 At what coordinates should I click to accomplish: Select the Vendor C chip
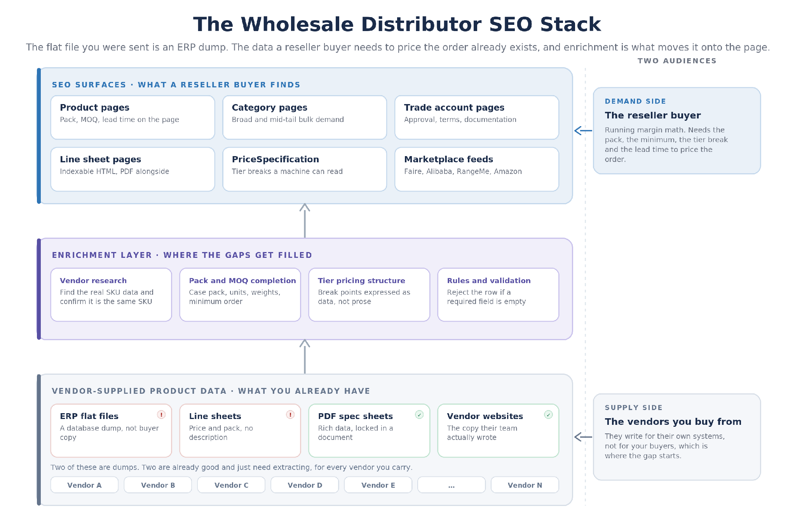(x=231, y=485)
